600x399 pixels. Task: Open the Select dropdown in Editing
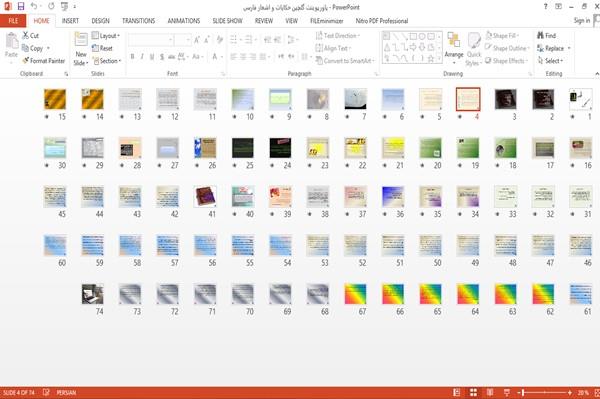(x=550, y=61)
